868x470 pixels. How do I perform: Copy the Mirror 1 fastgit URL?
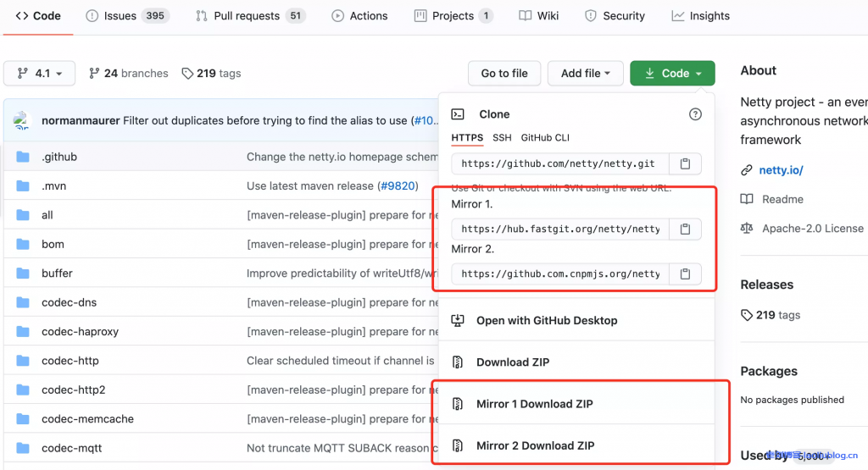point(685,229)
